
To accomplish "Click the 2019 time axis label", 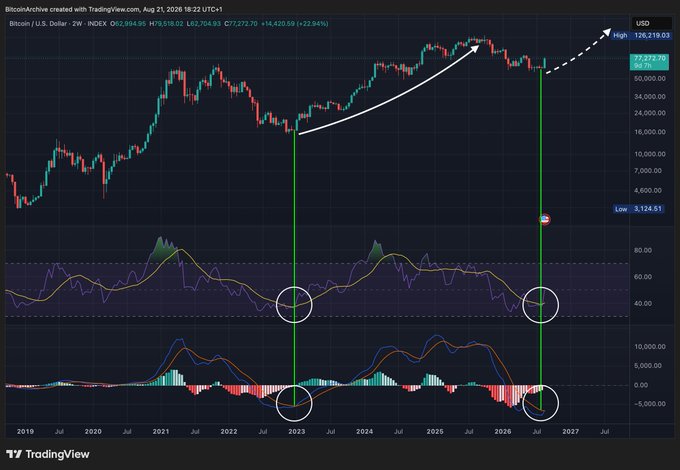I will click(25, 431).
